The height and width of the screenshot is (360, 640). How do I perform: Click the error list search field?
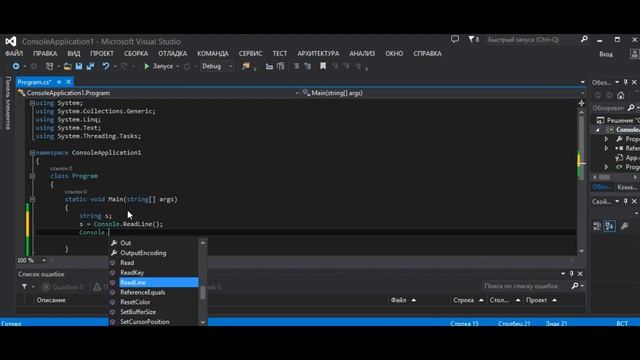point(527,286)
